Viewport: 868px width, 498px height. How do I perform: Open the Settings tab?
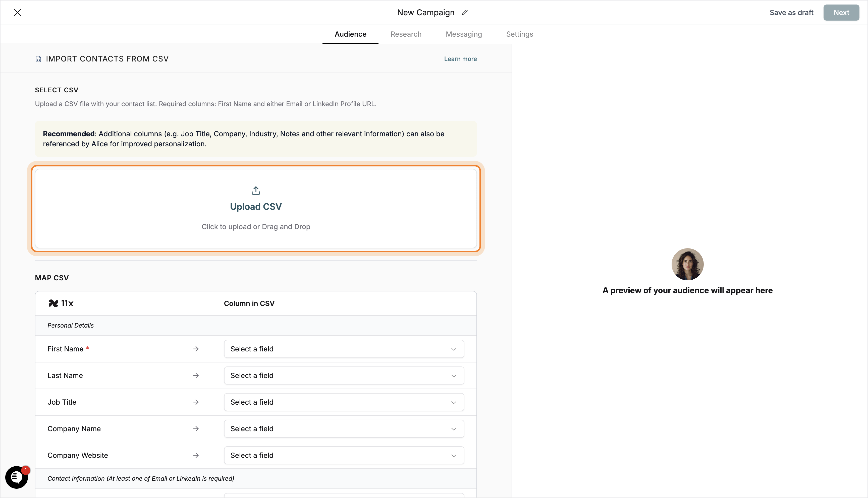(519, 34)
